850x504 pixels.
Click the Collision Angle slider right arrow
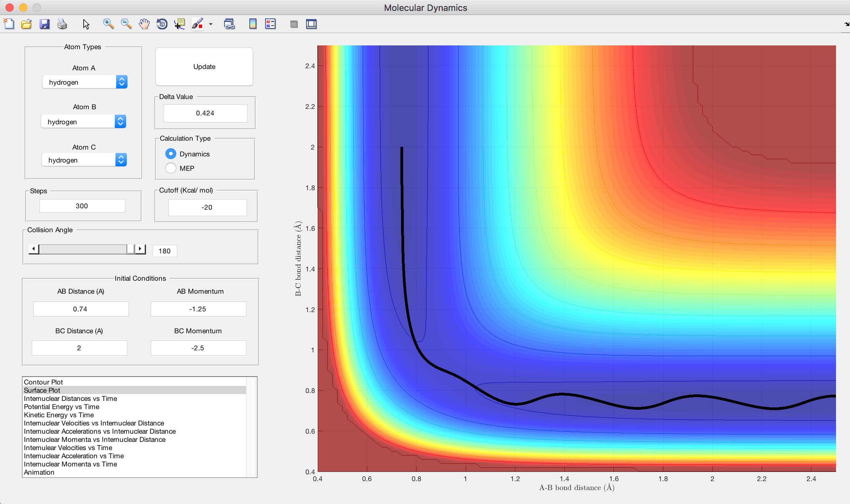click(x=140, y=249)
